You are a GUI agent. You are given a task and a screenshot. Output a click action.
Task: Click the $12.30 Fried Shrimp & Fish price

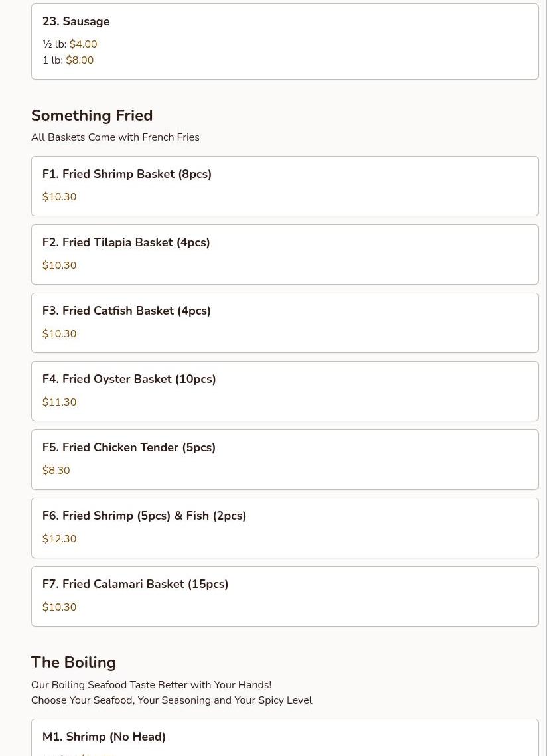click(59, 539)
